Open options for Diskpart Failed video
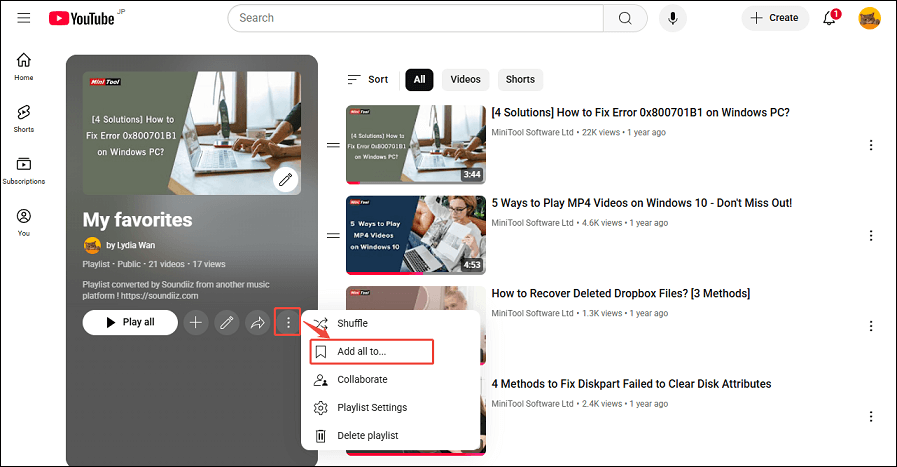This screenshot has height=467, width=897. pos(871,417)
